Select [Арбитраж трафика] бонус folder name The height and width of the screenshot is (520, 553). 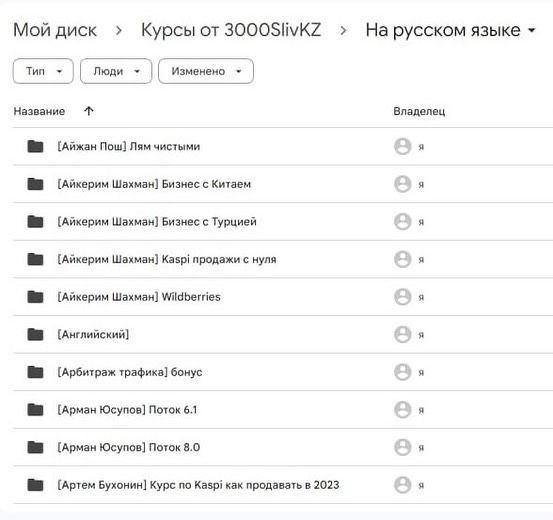(x=130, y=372)
